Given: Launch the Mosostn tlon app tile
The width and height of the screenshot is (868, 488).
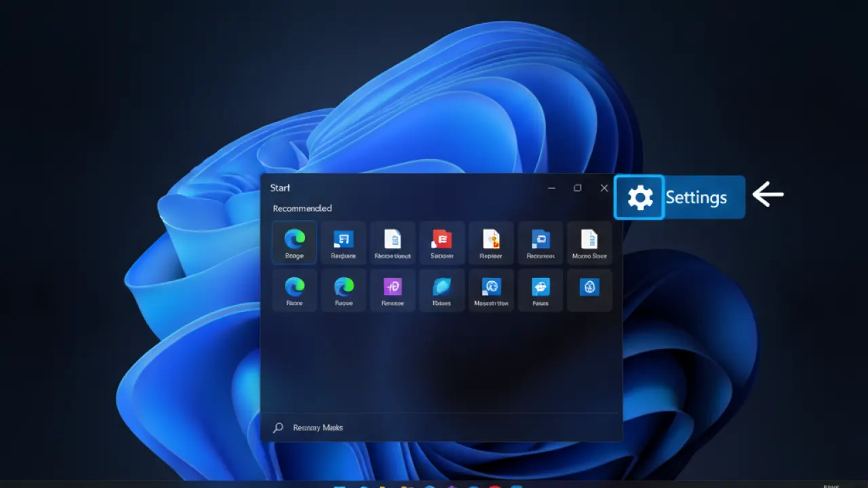Looking at the screenshot, I should click(x=491, y=290).
